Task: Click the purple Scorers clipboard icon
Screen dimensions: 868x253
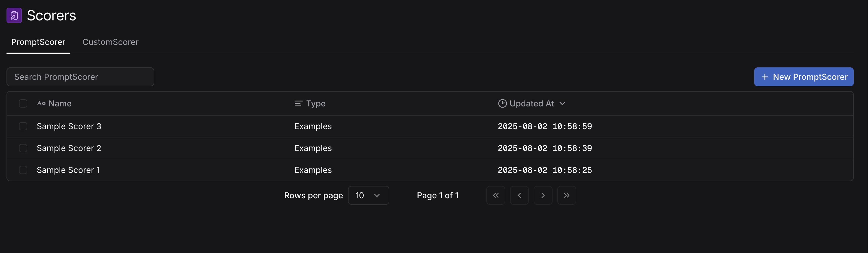Action: [x=14, y=15]
